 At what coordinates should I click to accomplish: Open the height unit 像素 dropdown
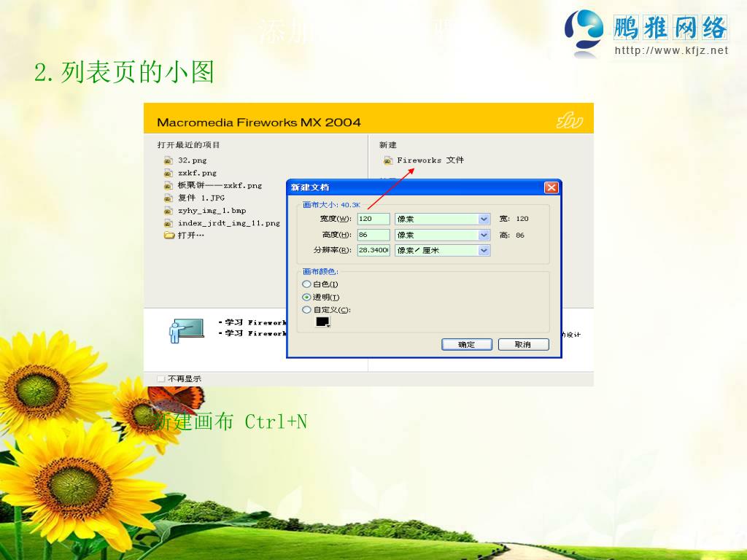pyautogui.click(x=443, y=235)
